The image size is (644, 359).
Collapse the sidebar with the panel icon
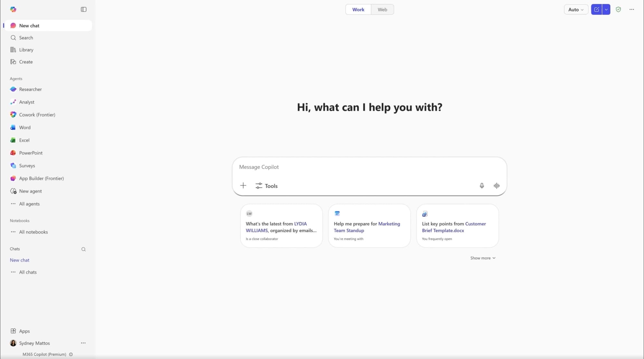(x=83, y=9)
